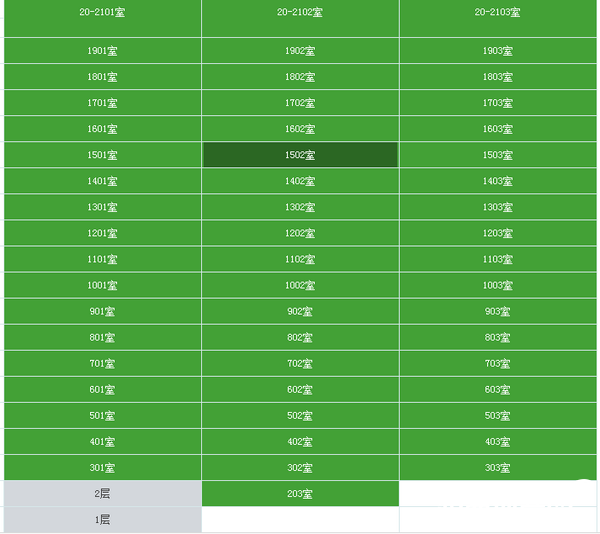This screenshot has height=534, width=600.
Task: Open unit 1803室
Action: pyautogui.click(x=498, y=77)
